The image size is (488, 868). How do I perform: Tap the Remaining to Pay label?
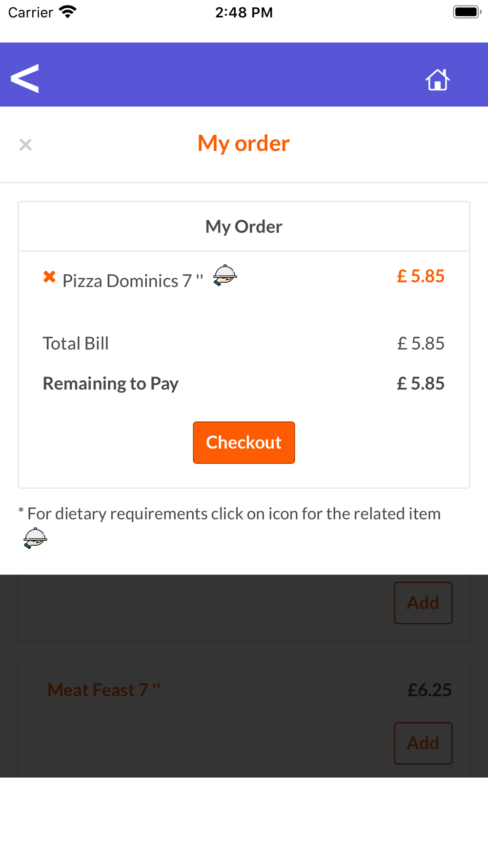111,384
